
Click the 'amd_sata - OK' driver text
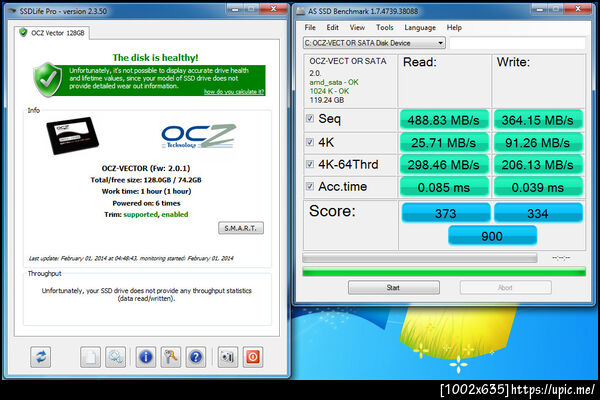(334, 82)
